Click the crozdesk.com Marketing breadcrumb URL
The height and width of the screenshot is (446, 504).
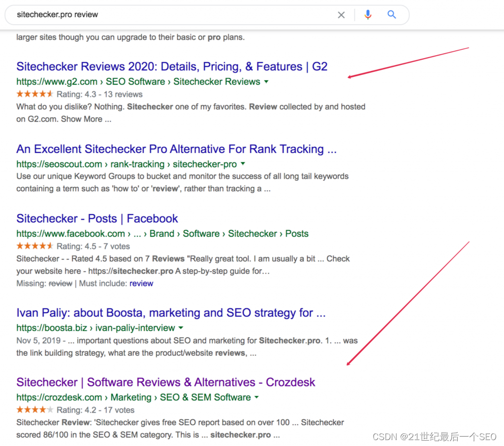pyautogui.click(x=134, y=397)
